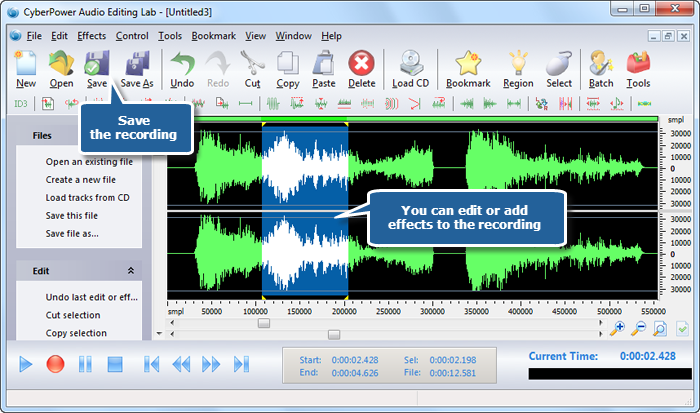Click the upper scrollbar's right arrow
Screen dimensions: 700x413
point(601,322)
